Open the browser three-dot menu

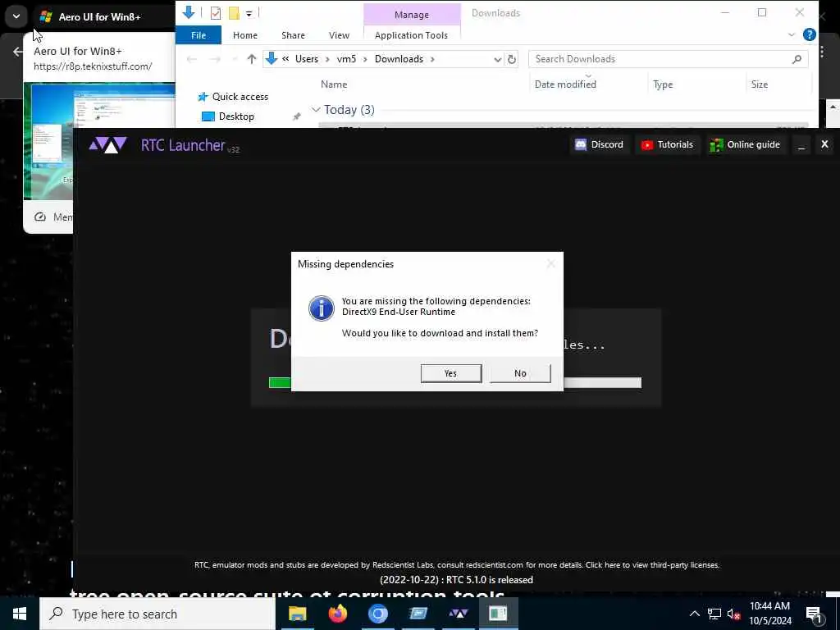click(x=822, y=52)
